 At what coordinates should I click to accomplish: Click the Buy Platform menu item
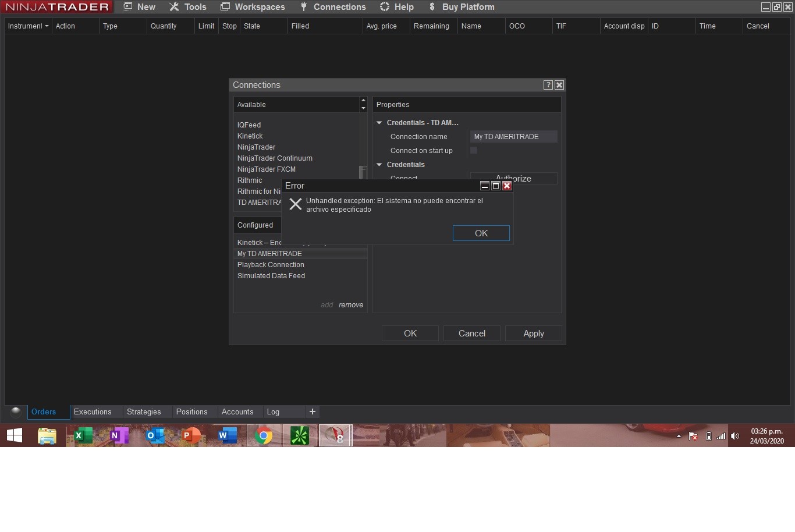point(462,7)
